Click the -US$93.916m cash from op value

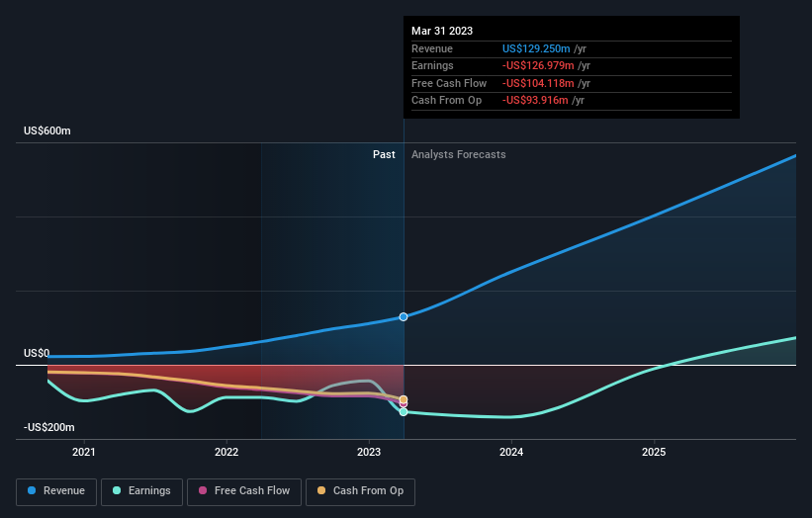(535, 101)
